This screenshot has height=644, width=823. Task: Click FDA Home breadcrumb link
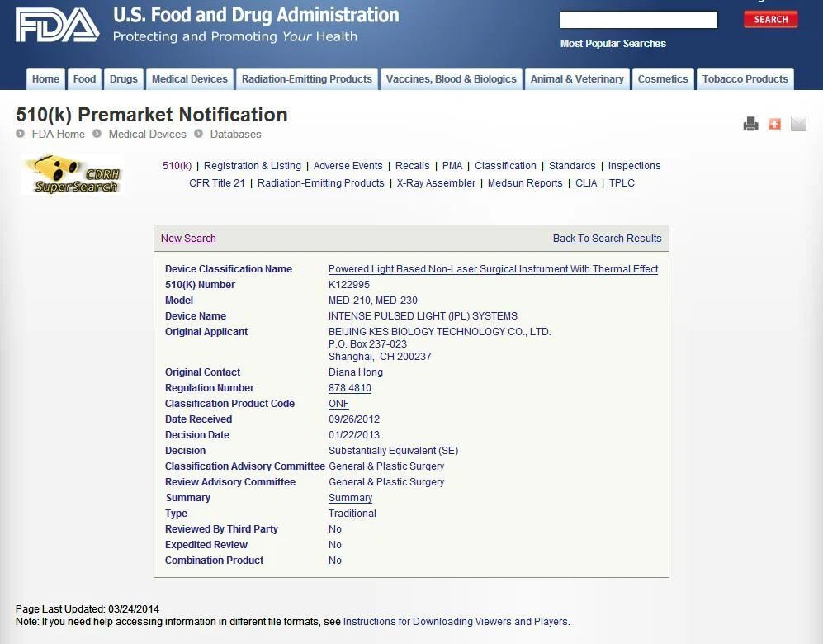[x=58, y=134]
